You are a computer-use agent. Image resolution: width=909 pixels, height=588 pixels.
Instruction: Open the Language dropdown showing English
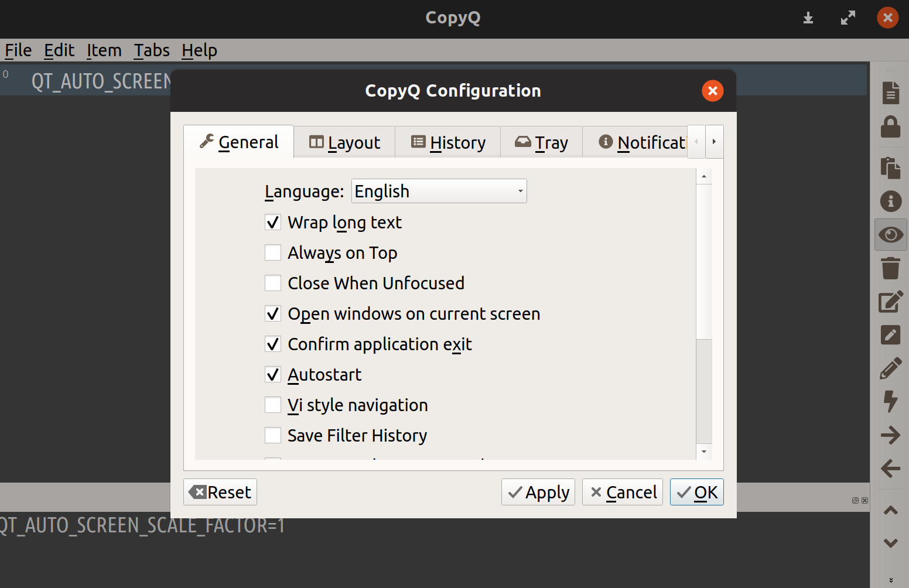pos(439,191)
